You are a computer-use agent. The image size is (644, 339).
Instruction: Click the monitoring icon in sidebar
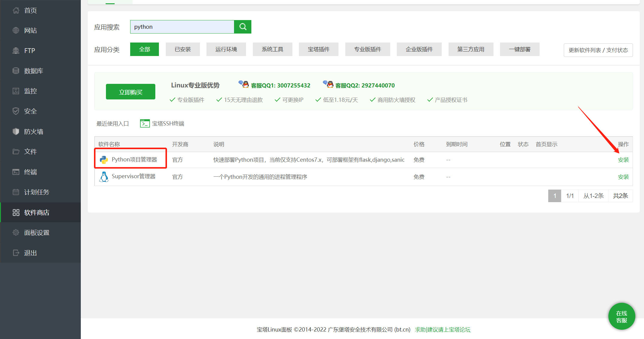click(16, 91)
